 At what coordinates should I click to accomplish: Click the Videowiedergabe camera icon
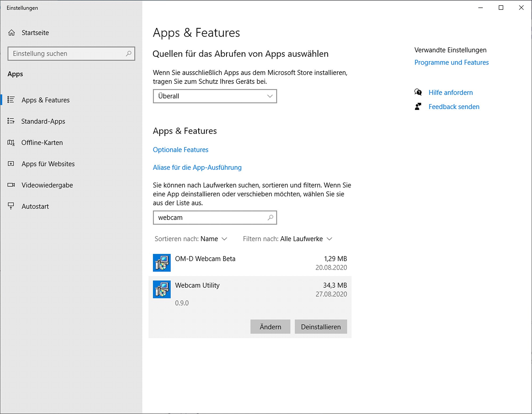pos(11,185)
